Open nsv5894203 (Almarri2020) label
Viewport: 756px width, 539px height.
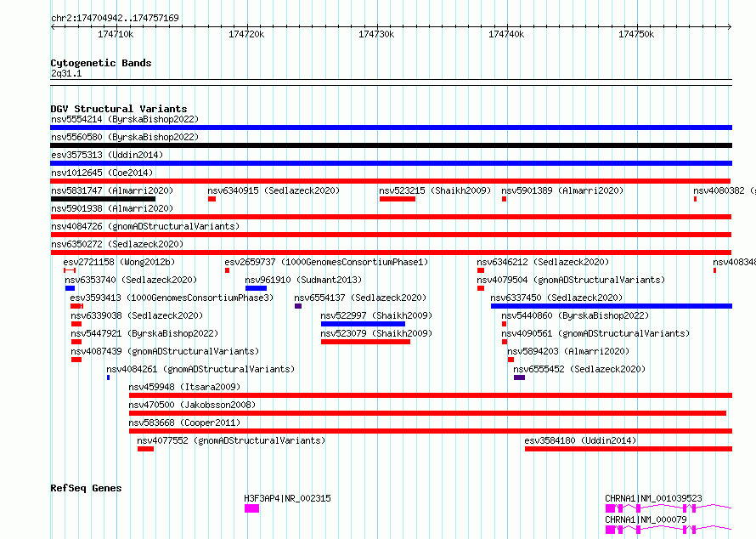pyautogui.click(x=568, y=351)
